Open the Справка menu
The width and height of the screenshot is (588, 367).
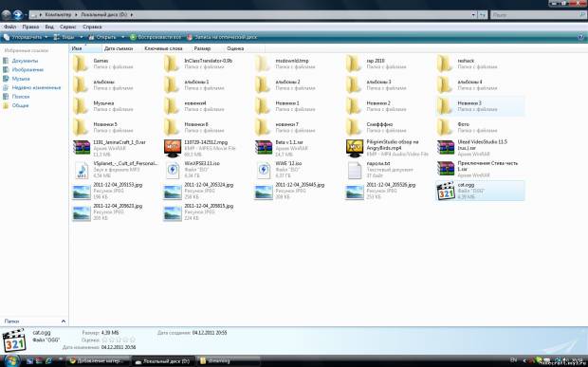[x=92, y=27]
